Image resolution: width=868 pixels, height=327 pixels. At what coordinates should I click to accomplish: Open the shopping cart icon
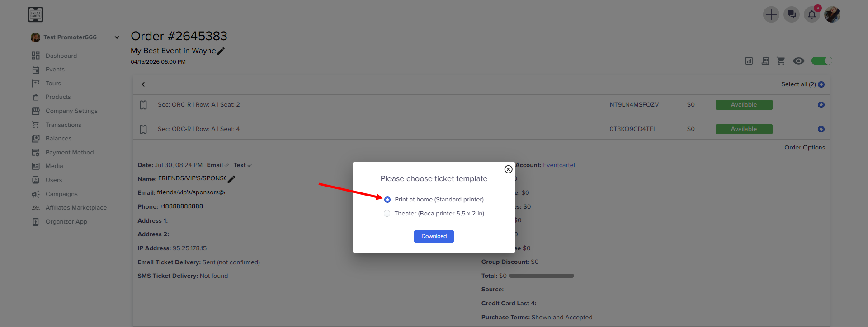point(781,61)
